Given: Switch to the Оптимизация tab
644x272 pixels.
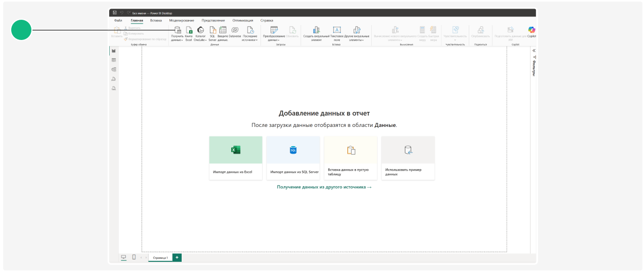Looking at the screenshot, I should coord(243,20).
